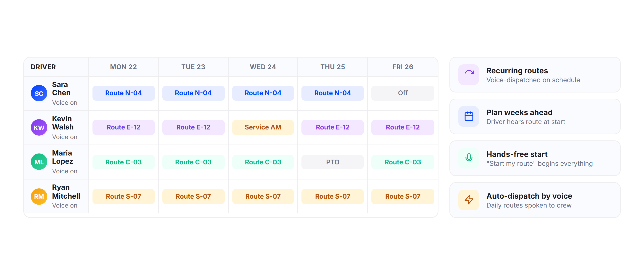Open Sara Chen's Wednesday Route N-04
Viewport: 644px width, 274px height.
263,93
